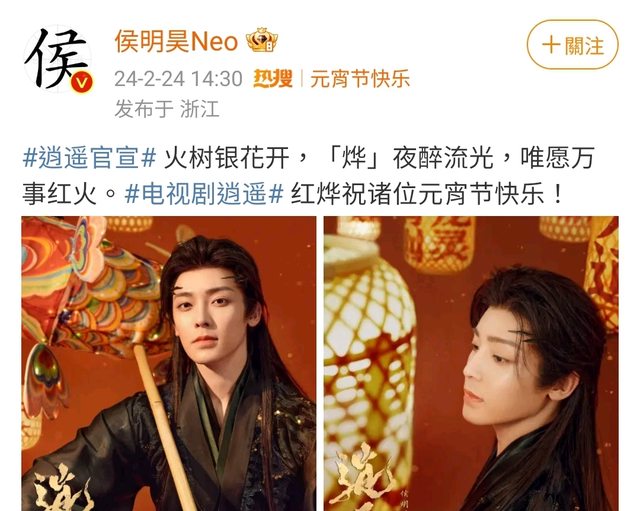Open the 侯明昊Neo username link
This screenshot has width=640, height=511.
[x=176, y=42]
